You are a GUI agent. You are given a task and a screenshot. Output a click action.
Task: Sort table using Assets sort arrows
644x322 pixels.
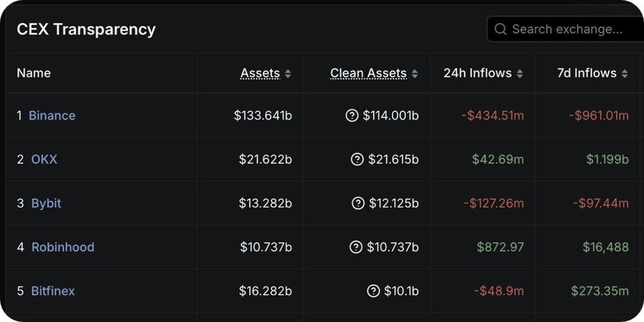coord(288,74)
